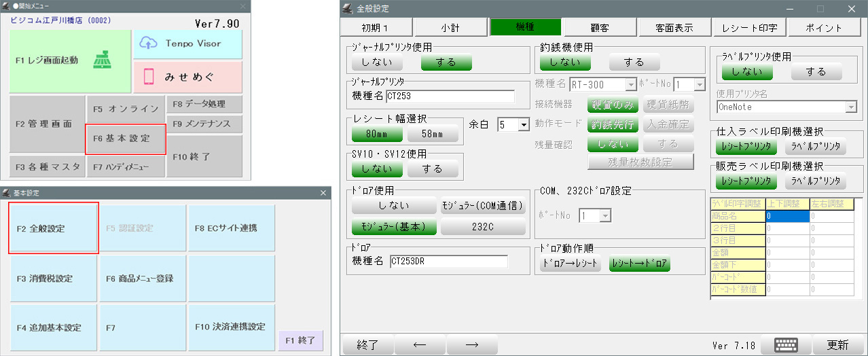Set change machine use to する

coord(634,62)
